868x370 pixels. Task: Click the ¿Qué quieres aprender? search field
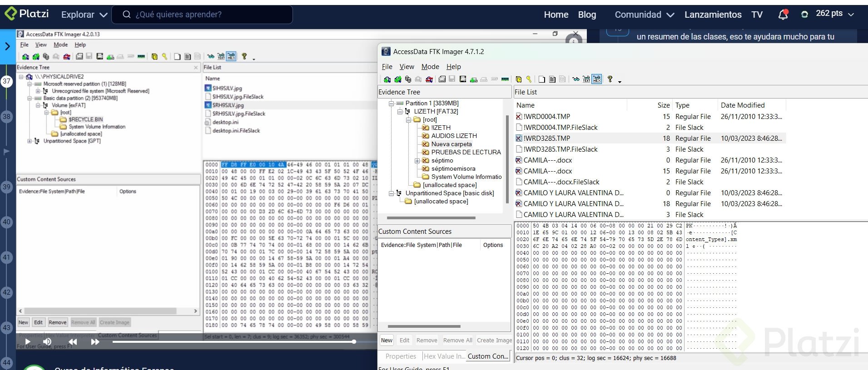click(202, 15)
